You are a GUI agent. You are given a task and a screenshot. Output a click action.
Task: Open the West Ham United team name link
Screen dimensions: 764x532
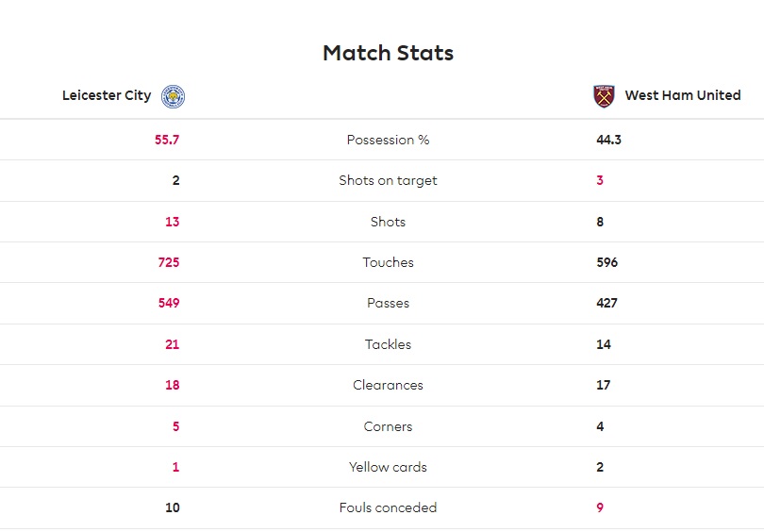tap(683, 95)
